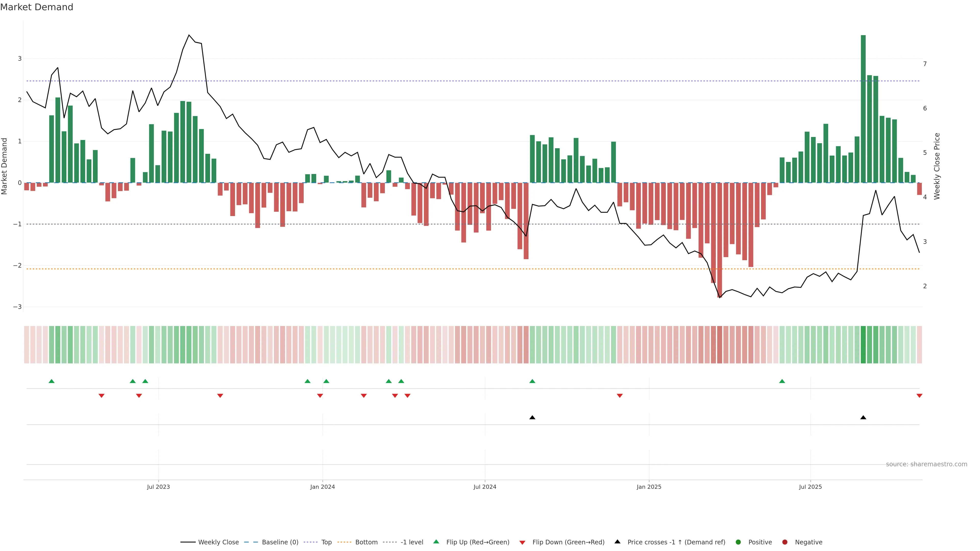Click the black Price crosses legend triangle
This screenshot has height=551, width=980.
(x=617, y=542)
